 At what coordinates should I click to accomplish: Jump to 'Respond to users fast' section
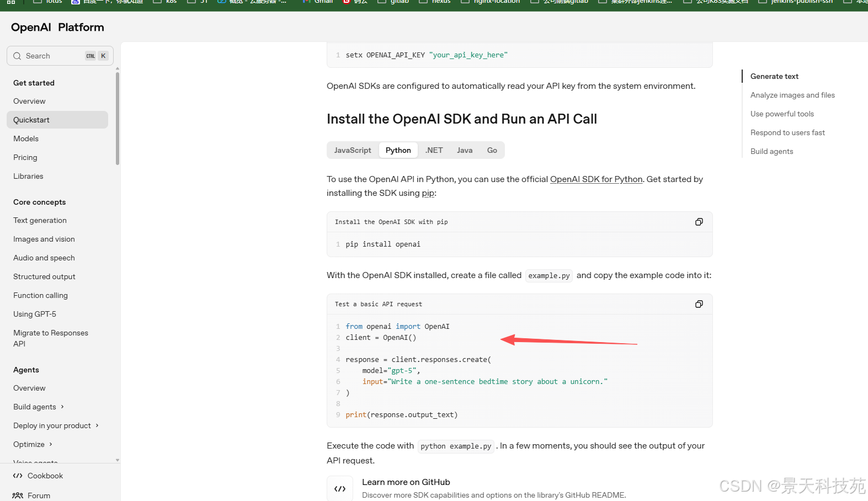787,132
